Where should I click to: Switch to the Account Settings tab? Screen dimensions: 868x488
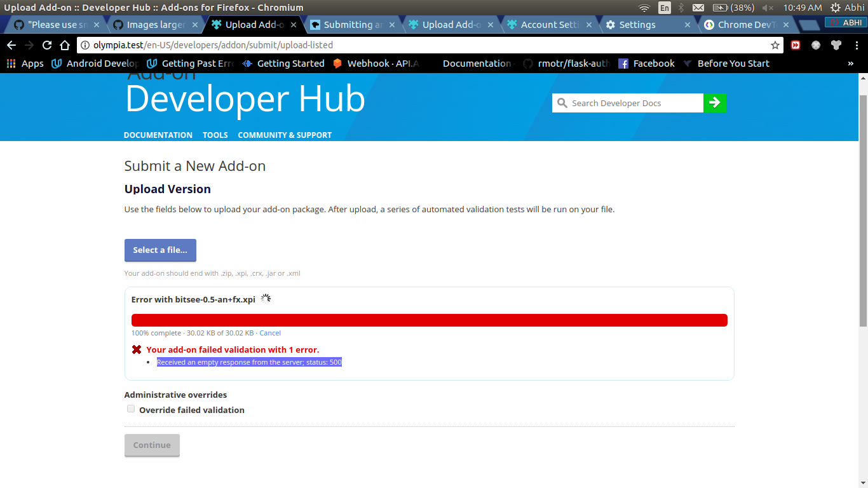pos(545,24)
